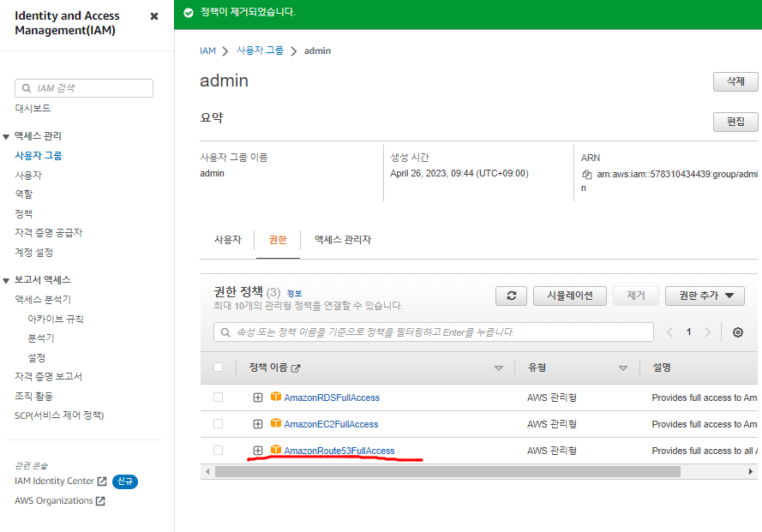Viewport: 762px width, 532px height.
Task: Click AmazonRoute53FullAccess orange policy icon
Action: (x=276, y=450)
